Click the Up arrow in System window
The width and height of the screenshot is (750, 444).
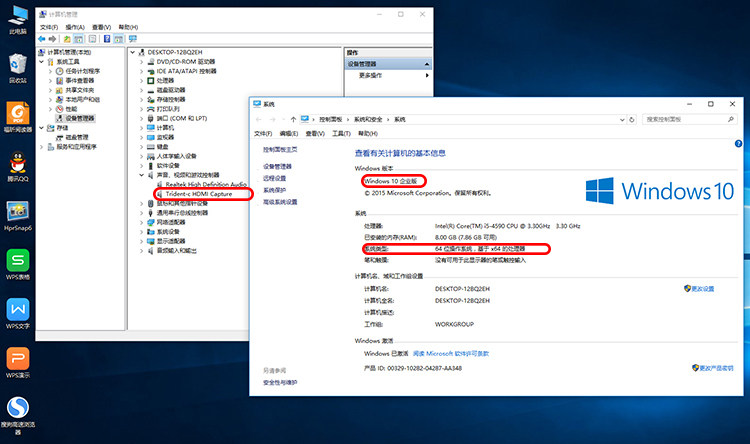(293, 120)
